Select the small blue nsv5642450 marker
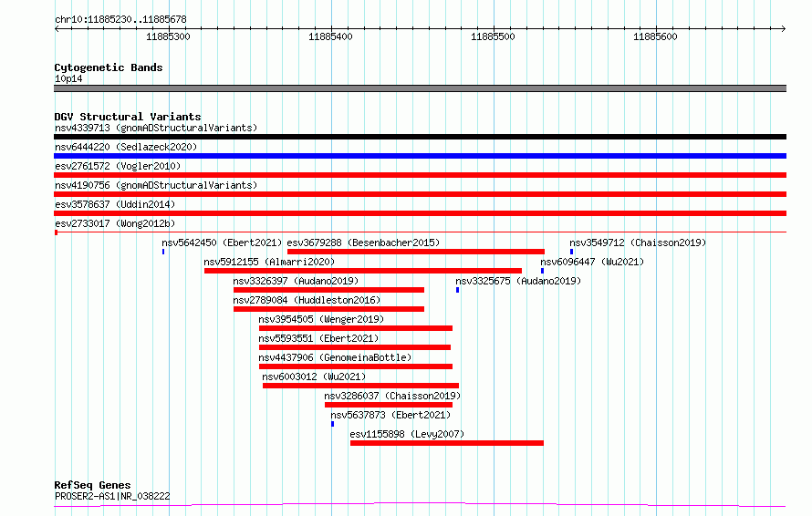Viewport: 812px width, 516px height. coord(163,252)
